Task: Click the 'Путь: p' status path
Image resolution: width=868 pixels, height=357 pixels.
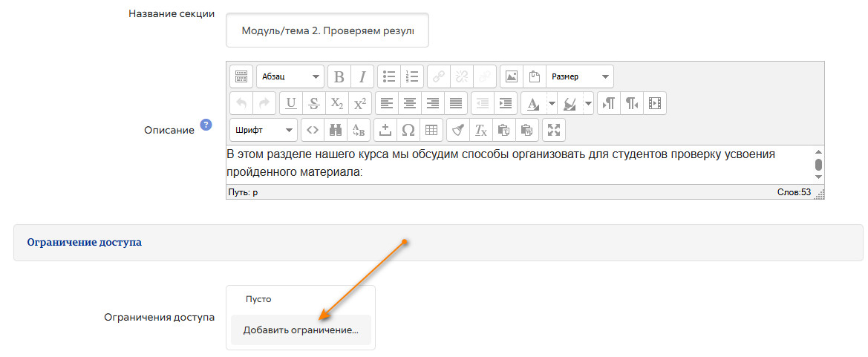Action: [243, 192]
